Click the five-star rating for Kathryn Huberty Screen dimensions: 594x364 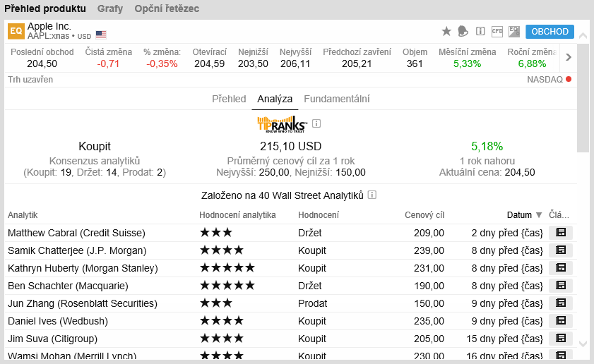[227, 268]
